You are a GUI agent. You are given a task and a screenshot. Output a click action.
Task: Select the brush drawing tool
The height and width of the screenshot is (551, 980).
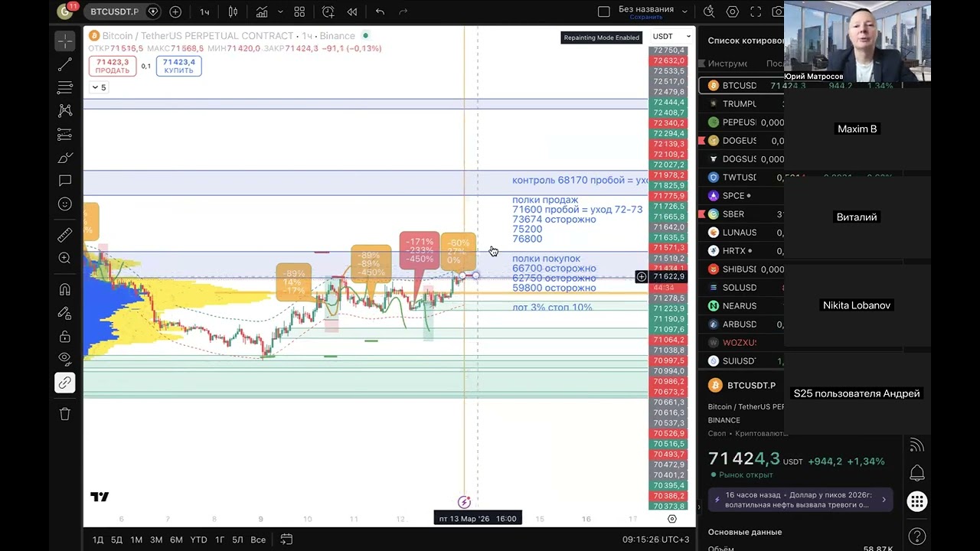[65, 158]
